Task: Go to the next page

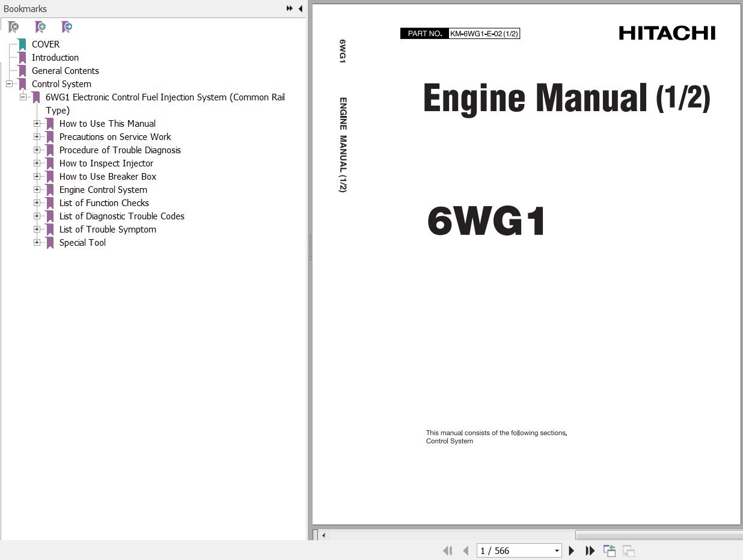Action: tap(572, 550)
